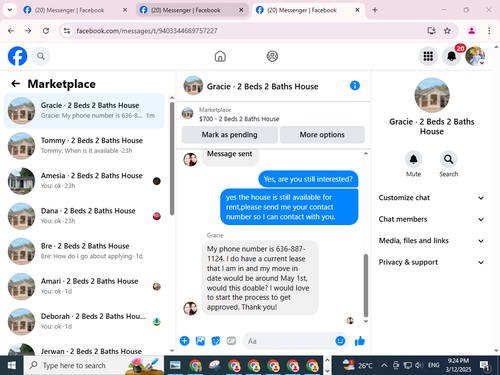Image resolution: width=500 pixels, height=375 pixels.
Task: Click the Facebook search magnifier icon
Action: pyautogui.click(x=41, y=56)
